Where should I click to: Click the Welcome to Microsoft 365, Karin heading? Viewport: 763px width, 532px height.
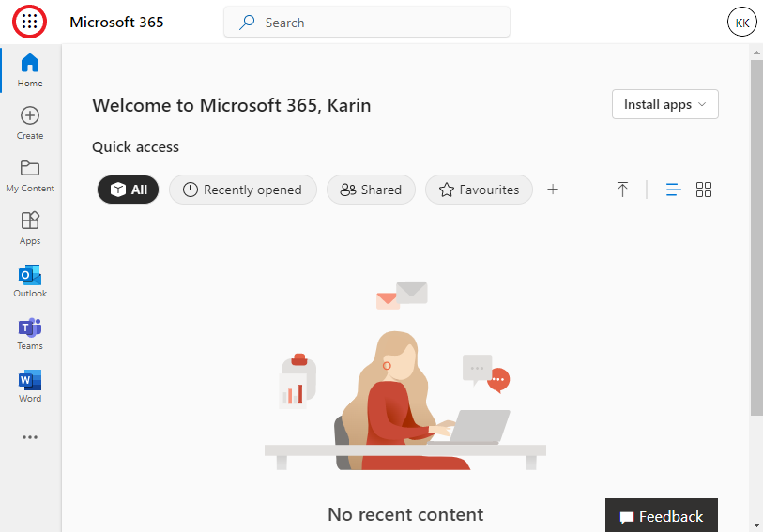(x=232, y=105)
